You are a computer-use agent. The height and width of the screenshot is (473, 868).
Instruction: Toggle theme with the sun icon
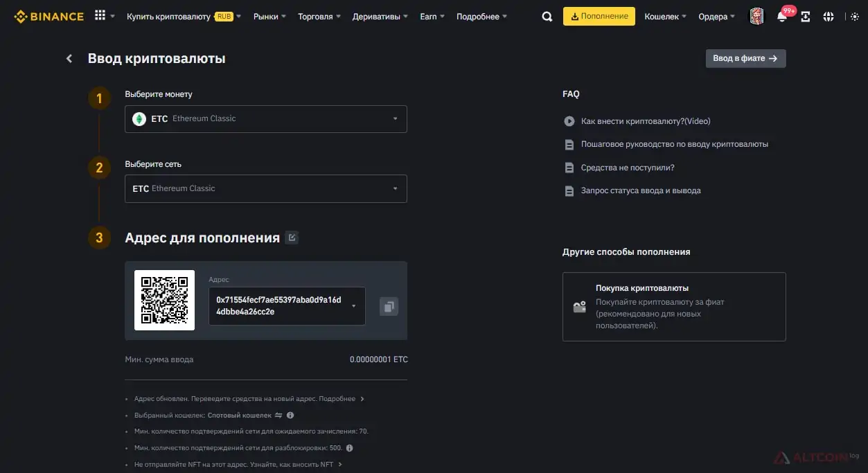[853, 17]
